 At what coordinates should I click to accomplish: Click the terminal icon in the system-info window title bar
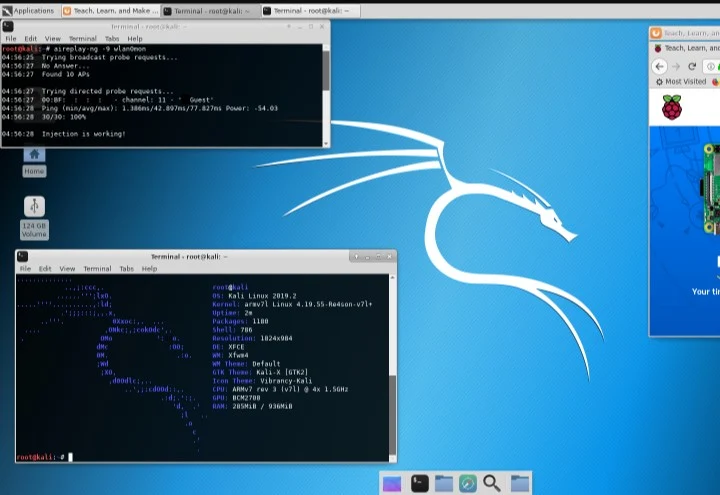coord(22,256)
